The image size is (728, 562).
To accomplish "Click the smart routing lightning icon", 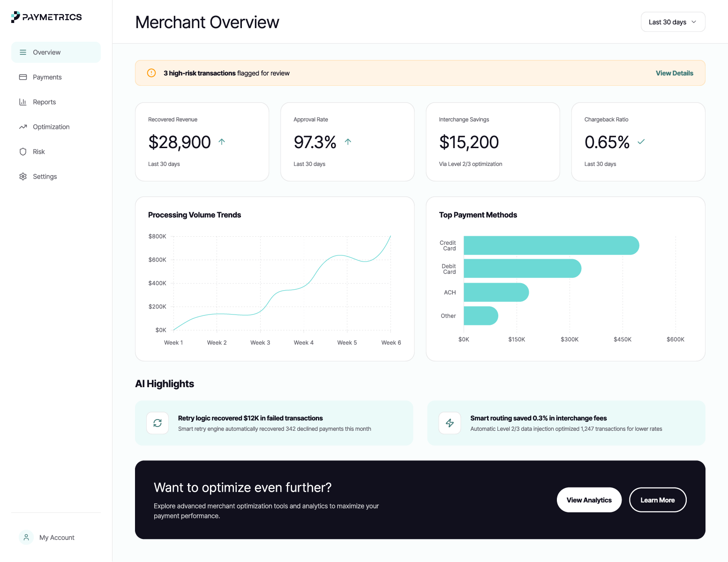I will 450,423.
